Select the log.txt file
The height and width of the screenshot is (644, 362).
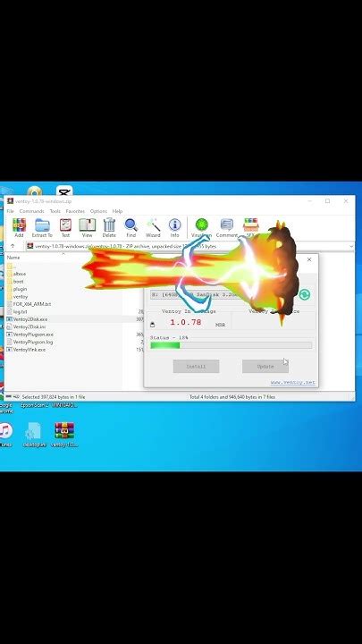coord(17,312)
